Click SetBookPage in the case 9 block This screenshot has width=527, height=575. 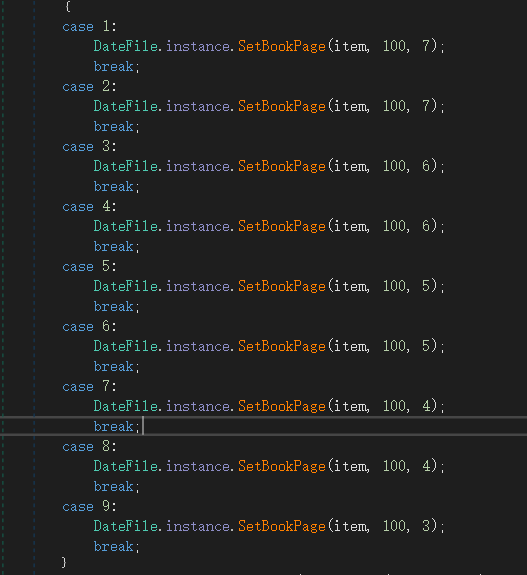point(282,527)
